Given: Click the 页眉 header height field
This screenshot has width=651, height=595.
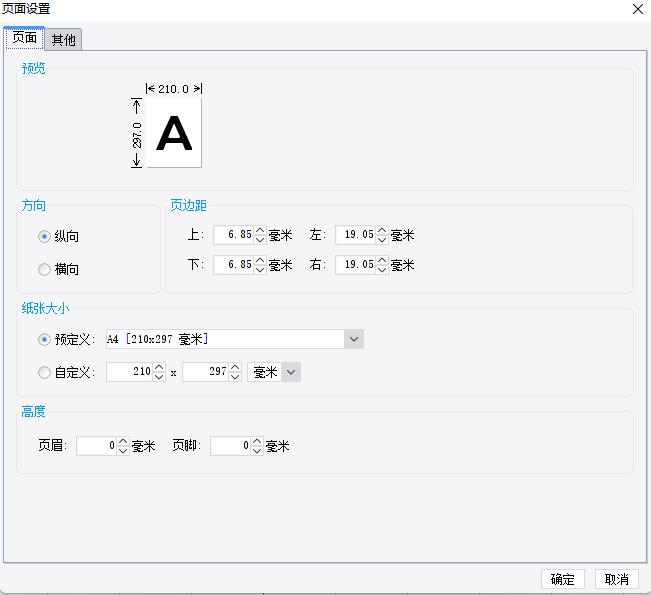Looking at the screenshot, I should click(97, 446).
